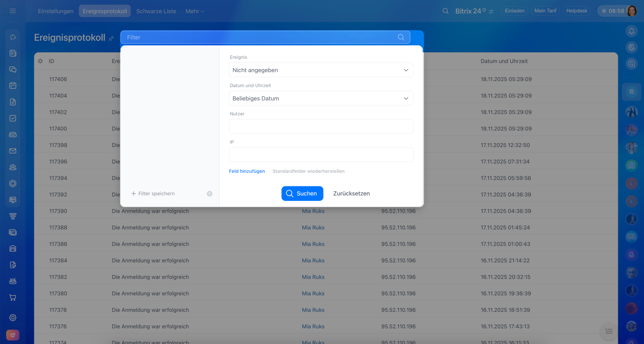
Task: Click the red rocket icon in sidebar
Action: click(13, 335)
